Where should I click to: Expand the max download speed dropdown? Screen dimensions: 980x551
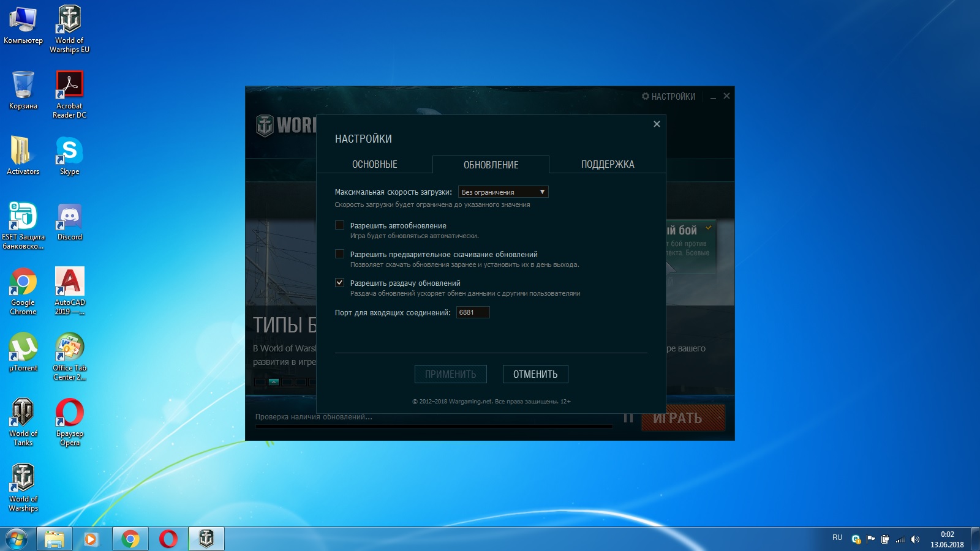(503, 192)
